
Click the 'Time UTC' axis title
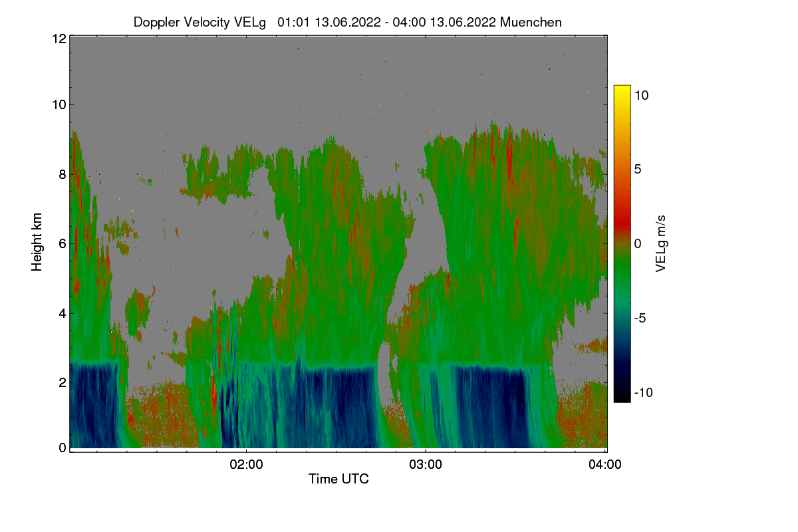(338, 479)
